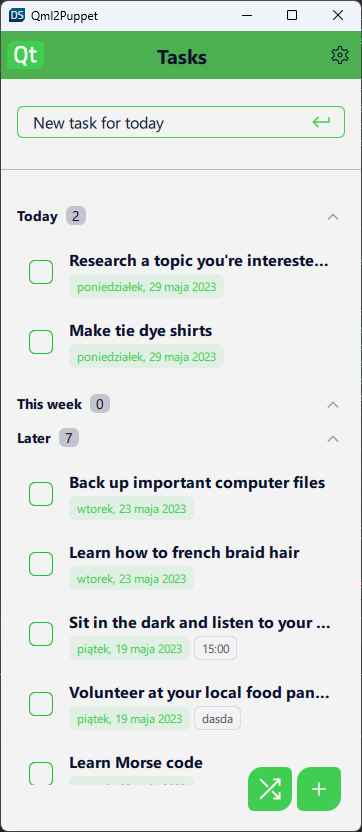Complete Learn how to french braid hair
The image size is (362, 832).
(41, 564)
